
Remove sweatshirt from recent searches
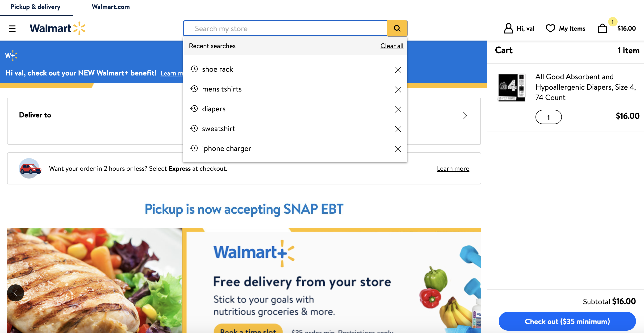398,129
